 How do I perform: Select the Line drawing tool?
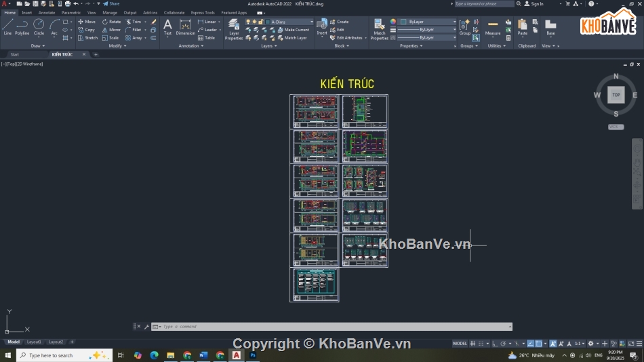7,27
